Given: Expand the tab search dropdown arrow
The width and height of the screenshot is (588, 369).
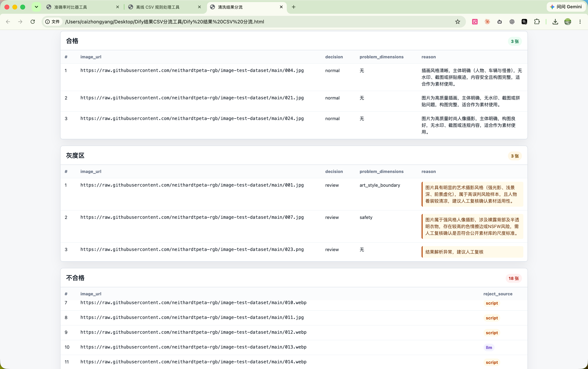Looking at the screenshot, I should [36, 7].
